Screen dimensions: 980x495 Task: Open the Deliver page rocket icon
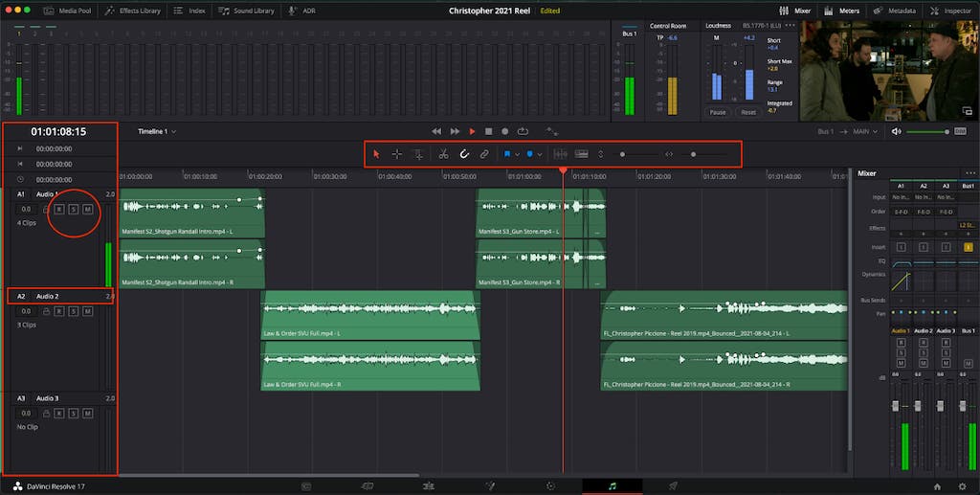[673, 486]
